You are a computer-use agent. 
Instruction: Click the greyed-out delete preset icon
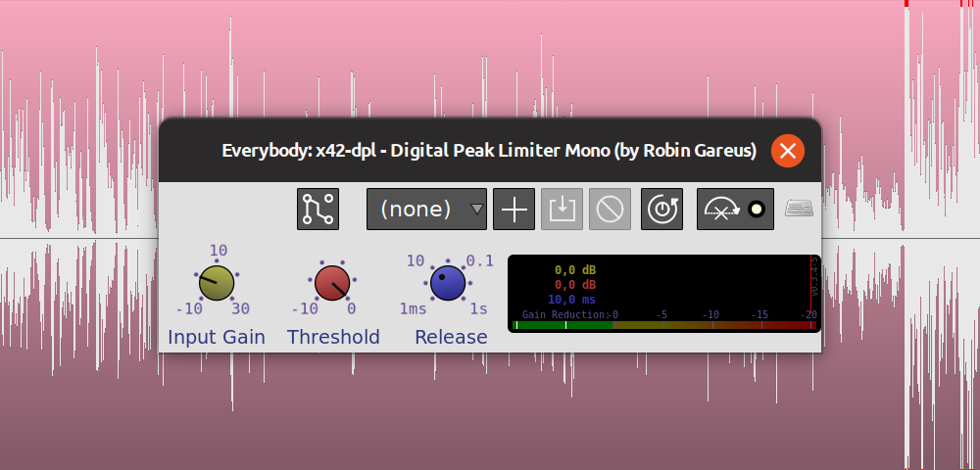click(x=610, y=210)
